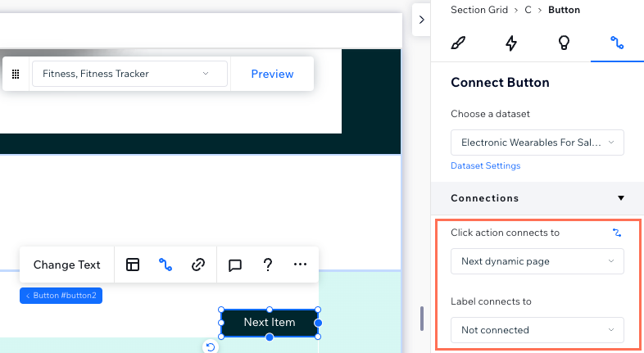This screenshot has width=644, height=353.
Task: Click the Change Text button
Action: (67, 265)
